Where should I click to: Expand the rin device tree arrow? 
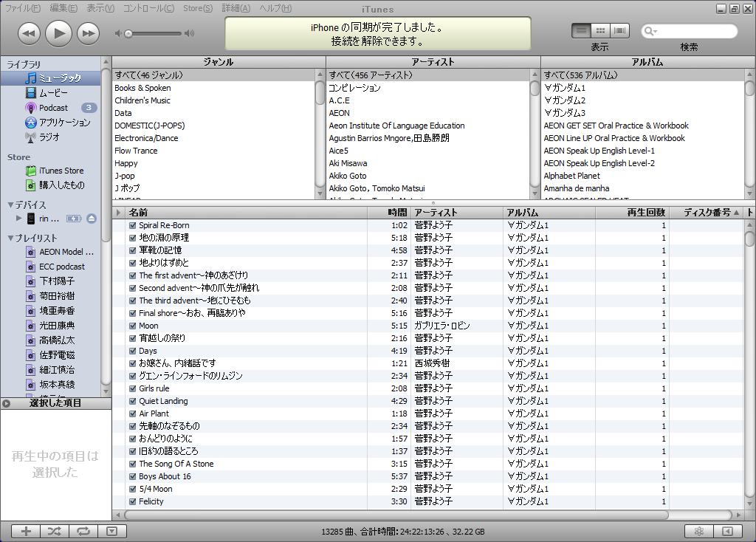click(x=18, y=219)
